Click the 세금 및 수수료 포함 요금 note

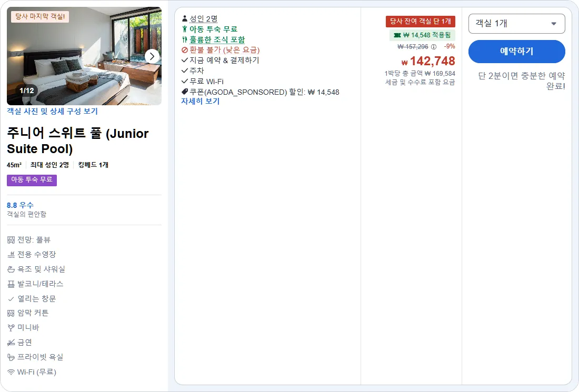420,82
